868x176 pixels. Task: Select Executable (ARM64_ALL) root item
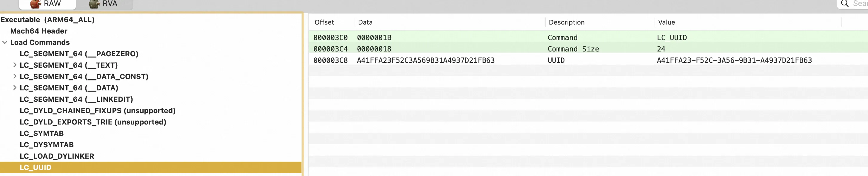point(47,19)
